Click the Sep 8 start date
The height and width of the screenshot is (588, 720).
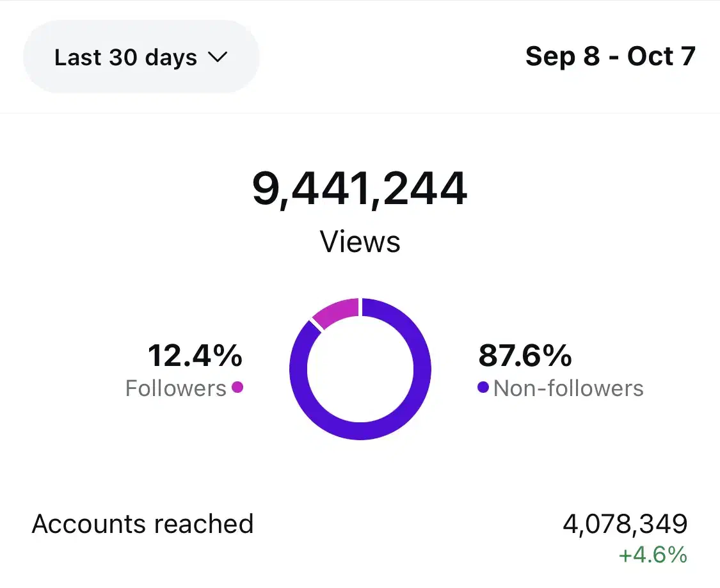[563, 56]
